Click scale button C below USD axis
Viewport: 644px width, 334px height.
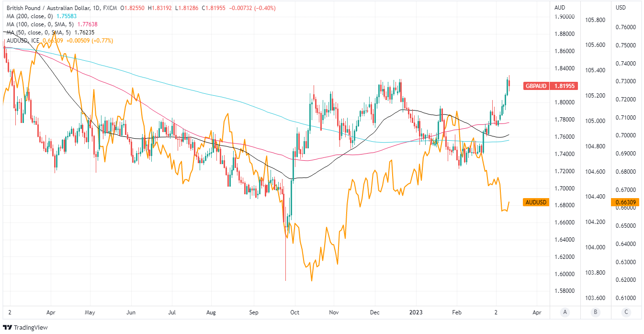click(x=627, y=312)
